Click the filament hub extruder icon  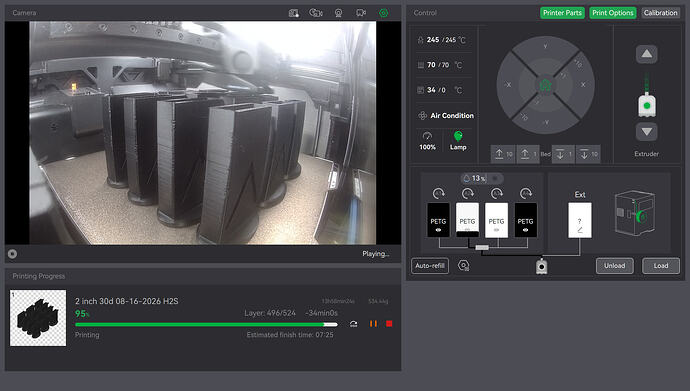(542, 267)
